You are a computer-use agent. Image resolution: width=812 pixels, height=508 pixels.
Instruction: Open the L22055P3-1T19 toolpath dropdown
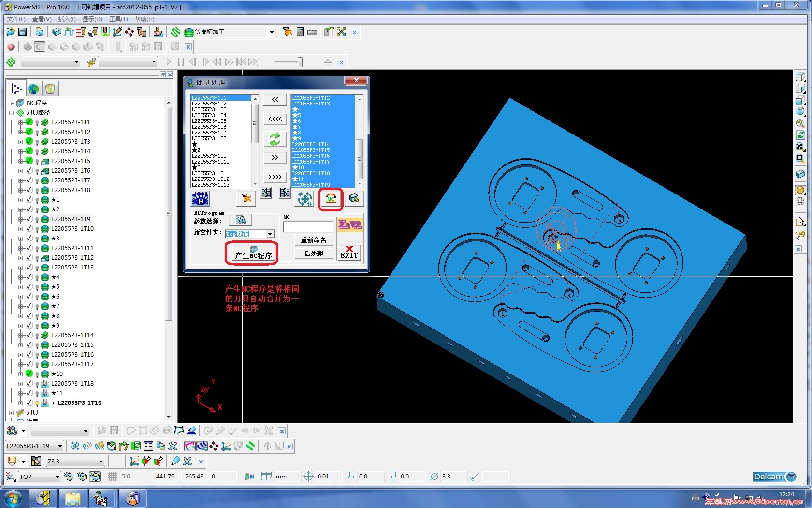pyautogui.click(x=60, y=446)
